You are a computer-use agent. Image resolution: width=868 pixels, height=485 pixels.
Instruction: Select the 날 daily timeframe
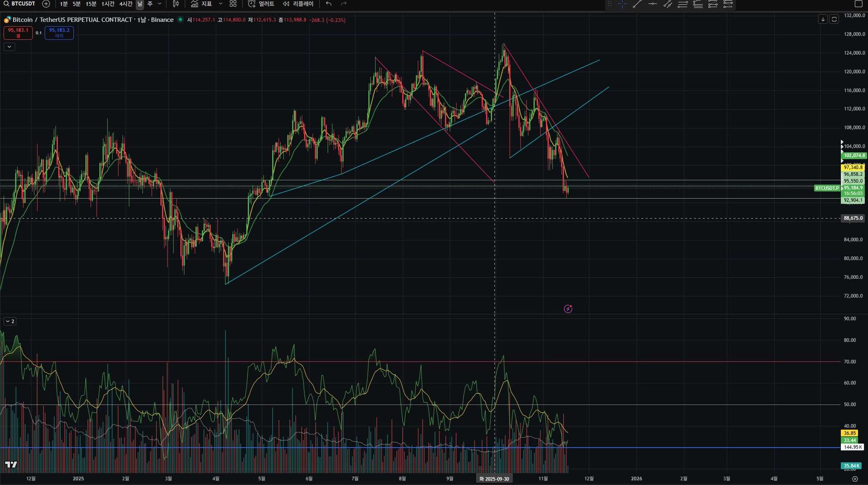140,4
